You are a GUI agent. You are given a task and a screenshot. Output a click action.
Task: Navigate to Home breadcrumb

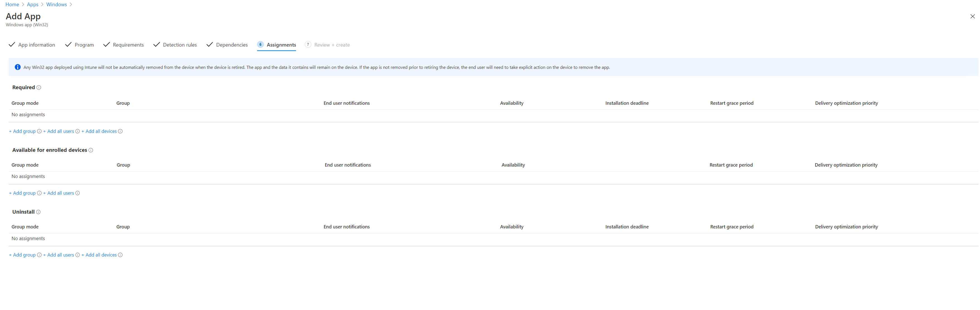click(x=12, y=4)
